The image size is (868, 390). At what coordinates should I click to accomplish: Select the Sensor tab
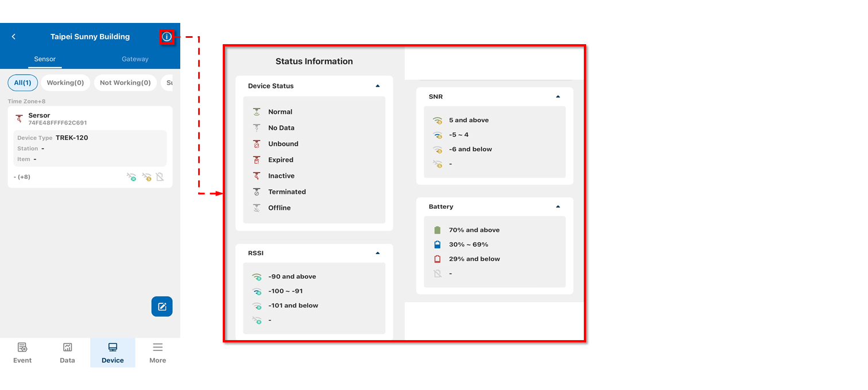coord(45,59)
